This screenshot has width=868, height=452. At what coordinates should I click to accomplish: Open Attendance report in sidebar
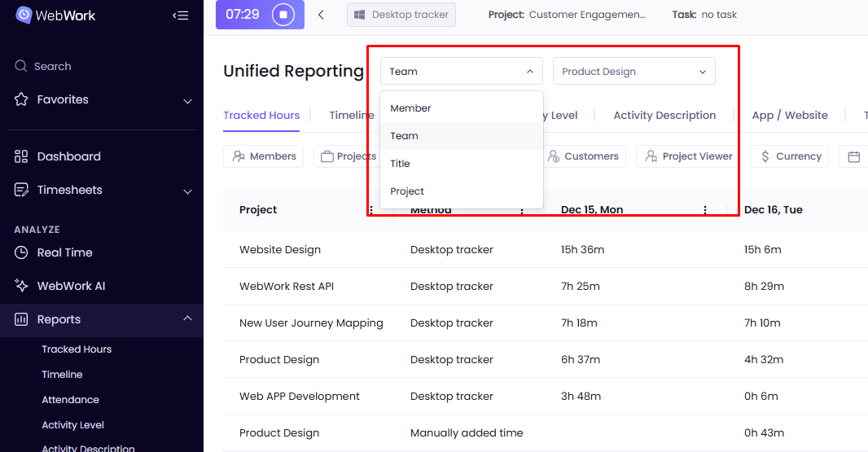(x=70, y=400)
